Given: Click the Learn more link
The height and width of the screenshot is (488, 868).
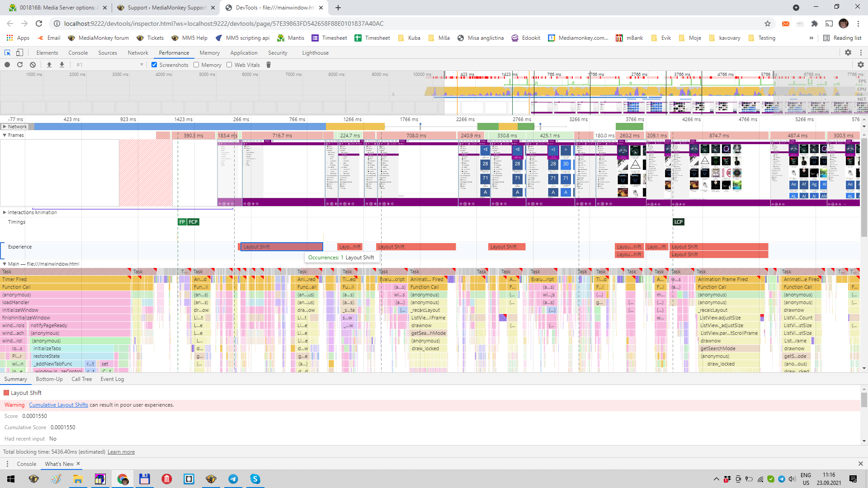Looking at the screenshot, I should click(121, 452).
